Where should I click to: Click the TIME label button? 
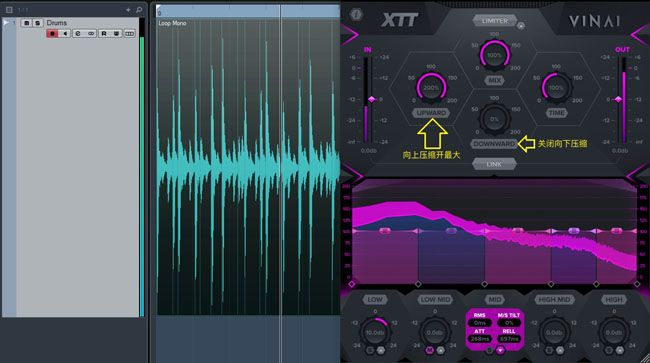point(556,113)
